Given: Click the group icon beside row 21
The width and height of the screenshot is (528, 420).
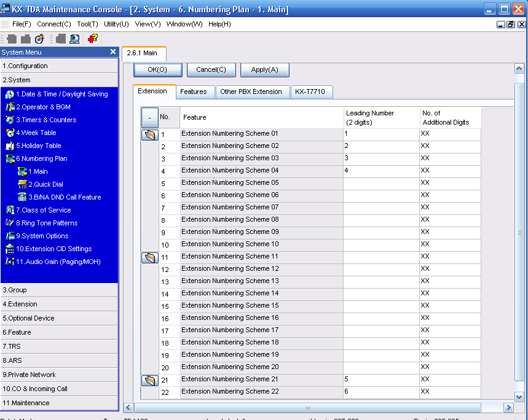Looking at the screenshot, I should point(150,381).
